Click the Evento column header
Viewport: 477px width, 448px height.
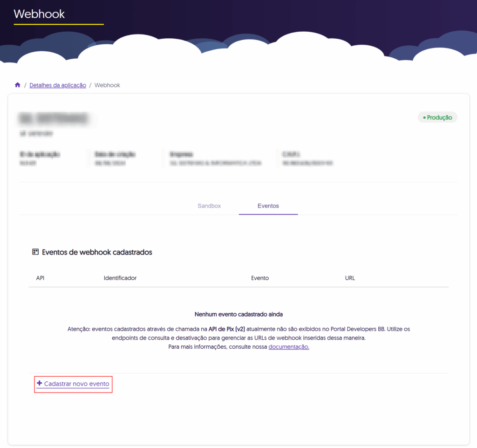[260, 278]
